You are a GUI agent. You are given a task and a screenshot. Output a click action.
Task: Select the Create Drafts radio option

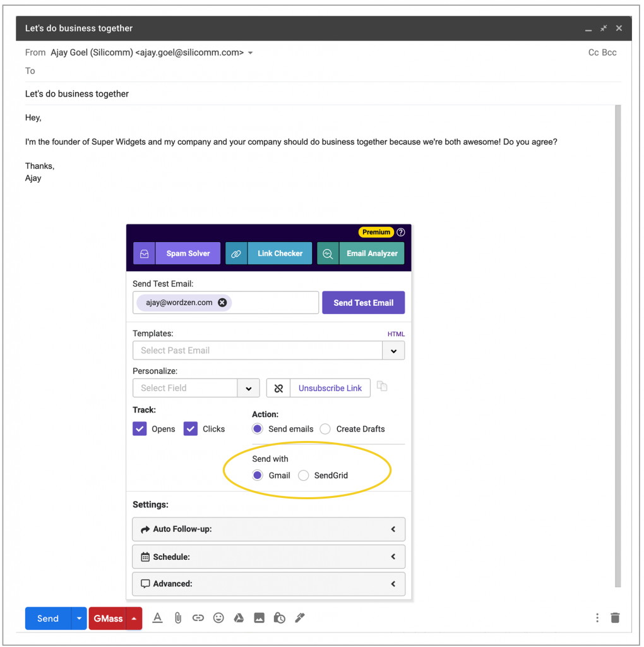pyautogui.click(x=325, y=429)
